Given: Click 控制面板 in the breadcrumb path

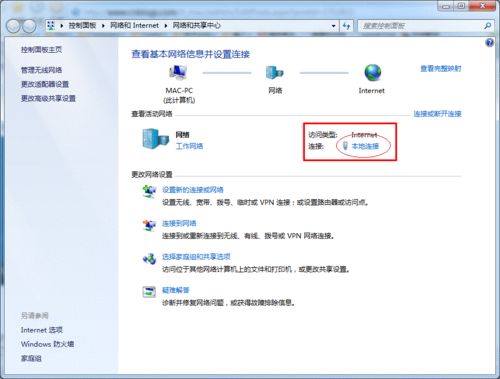Looking at the screenshot, I should click(x=82, y=25).
